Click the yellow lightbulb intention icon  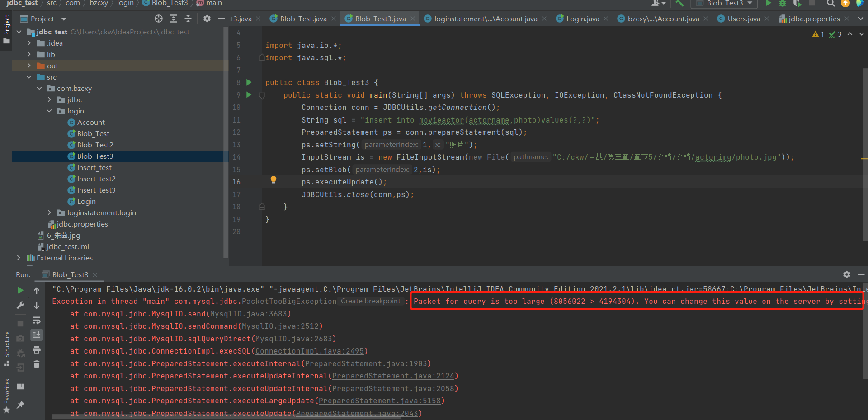pos(274,180)
